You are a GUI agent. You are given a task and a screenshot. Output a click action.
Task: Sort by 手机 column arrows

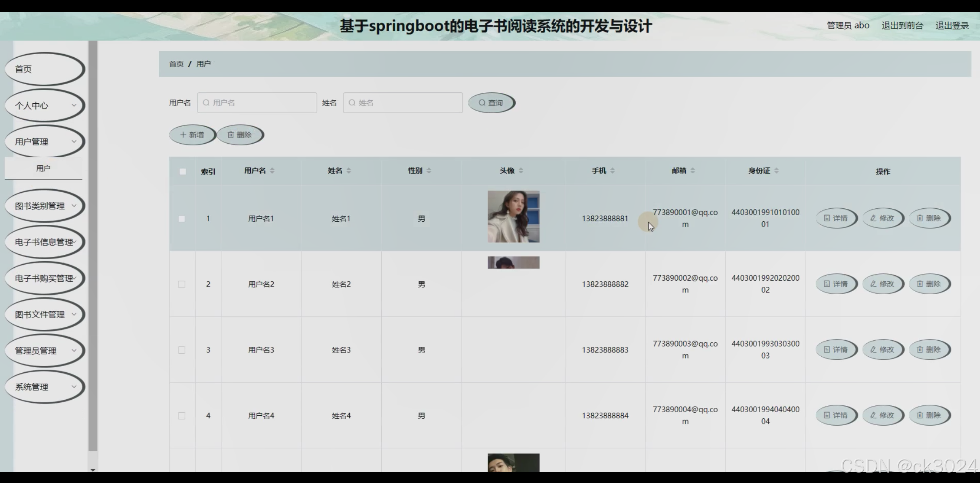click(x=613, y=171)
